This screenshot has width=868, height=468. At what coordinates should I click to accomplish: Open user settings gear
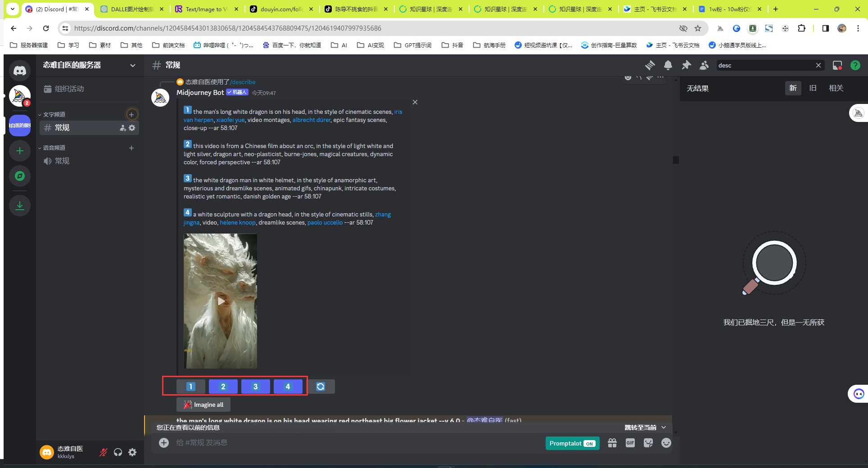[x=132, y=452]
